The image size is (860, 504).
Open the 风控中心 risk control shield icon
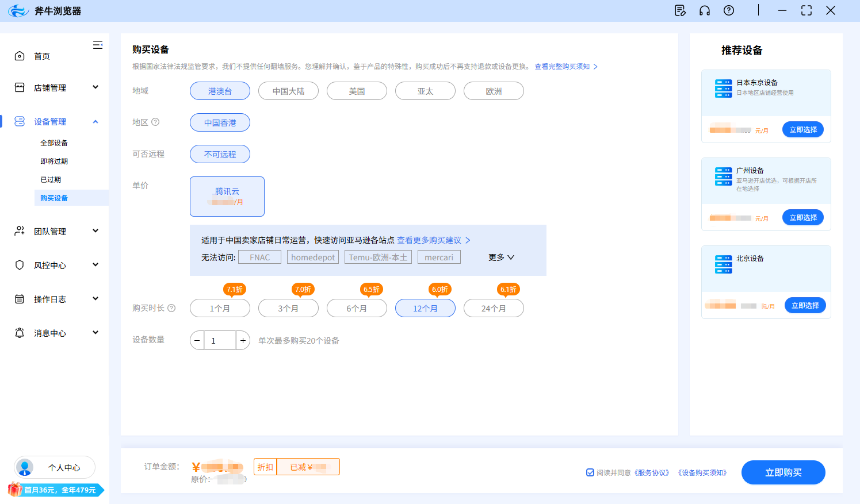(x=20, y=265)
